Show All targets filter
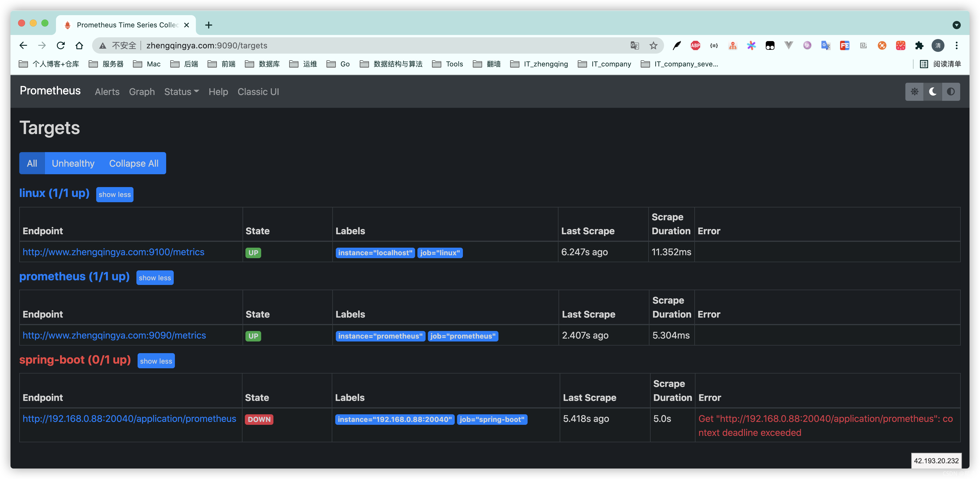 (32, 163)
